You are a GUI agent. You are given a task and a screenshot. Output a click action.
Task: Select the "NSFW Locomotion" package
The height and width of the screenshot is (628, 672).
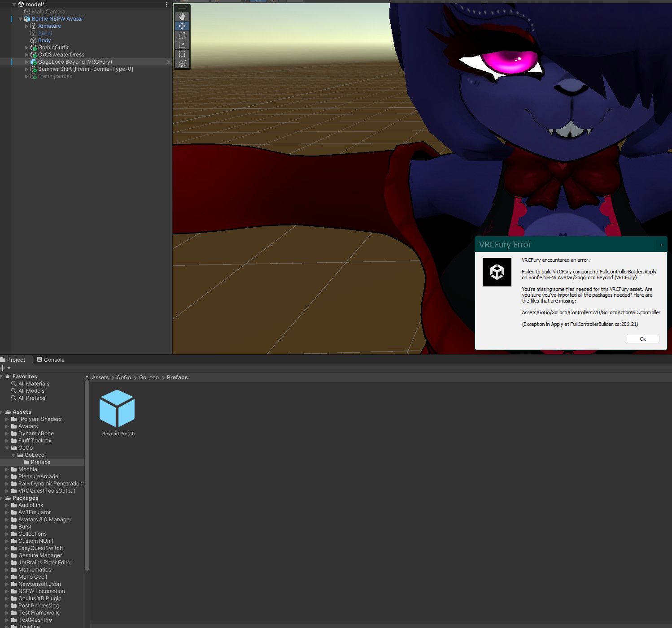pyautogui.click(x=42, y=591)
